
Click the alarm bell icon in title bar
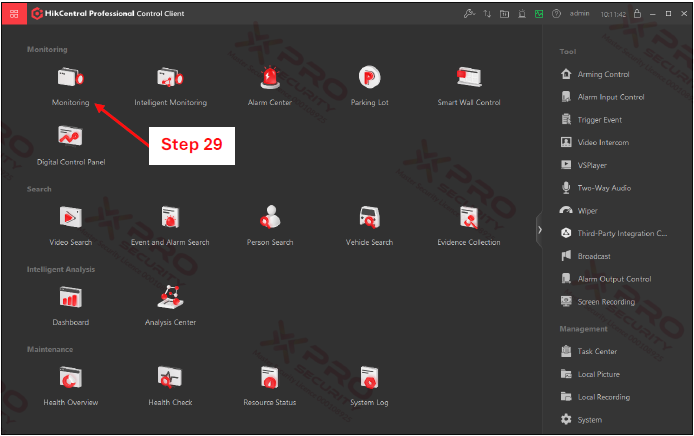tap(522, 14)
